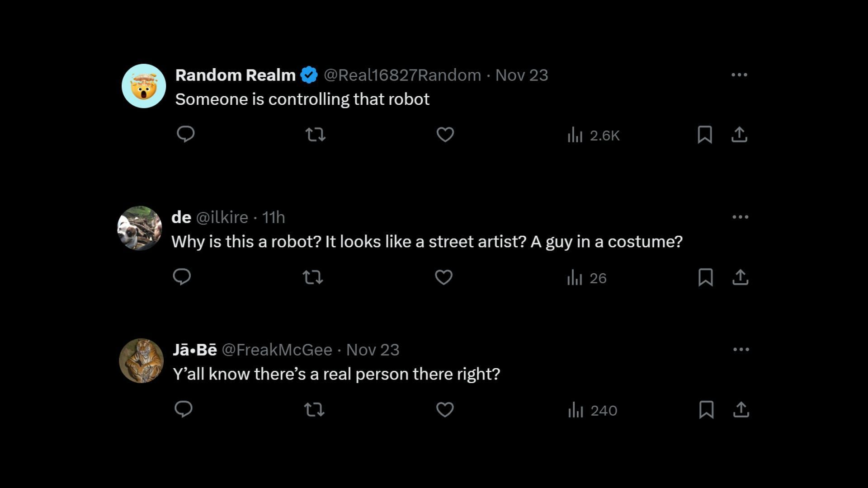Viewport: 868px width, 488px height.
Task: Like the tweet from @ilkire
Action: [x=443, y=277]
